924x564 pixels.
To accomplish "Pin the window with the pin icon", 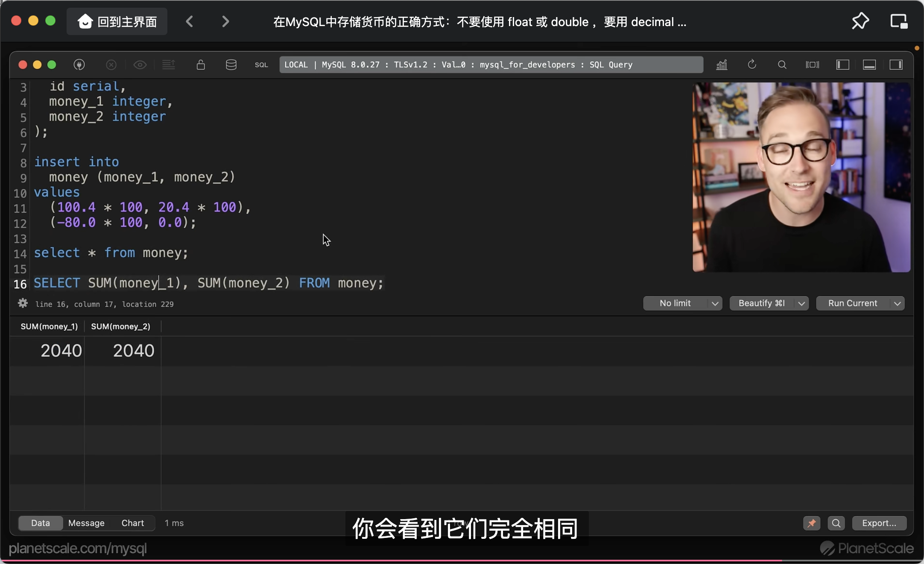I will point(860,21).
